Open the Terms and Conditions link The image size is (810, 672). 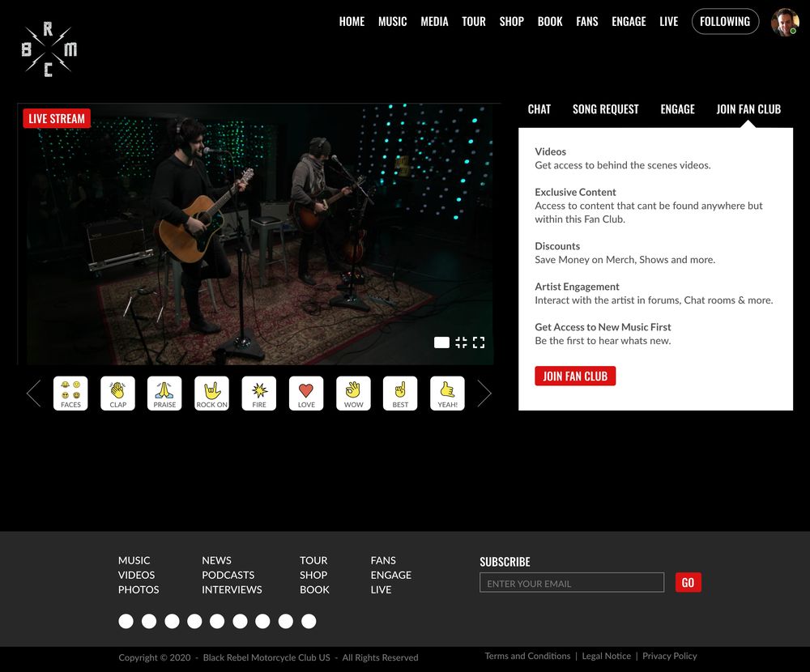(x=527, y=656)
